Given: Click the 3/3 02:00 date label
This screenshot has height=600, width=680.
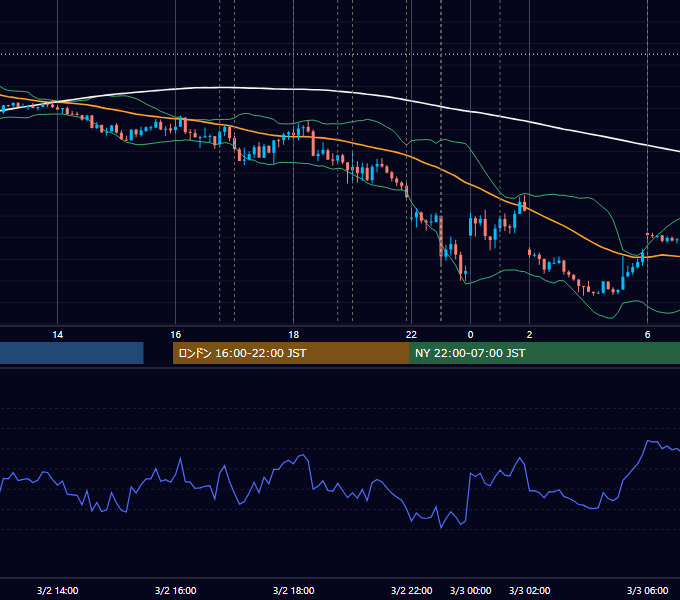Looking at the screenshot, I should click(x=529, y=590).
